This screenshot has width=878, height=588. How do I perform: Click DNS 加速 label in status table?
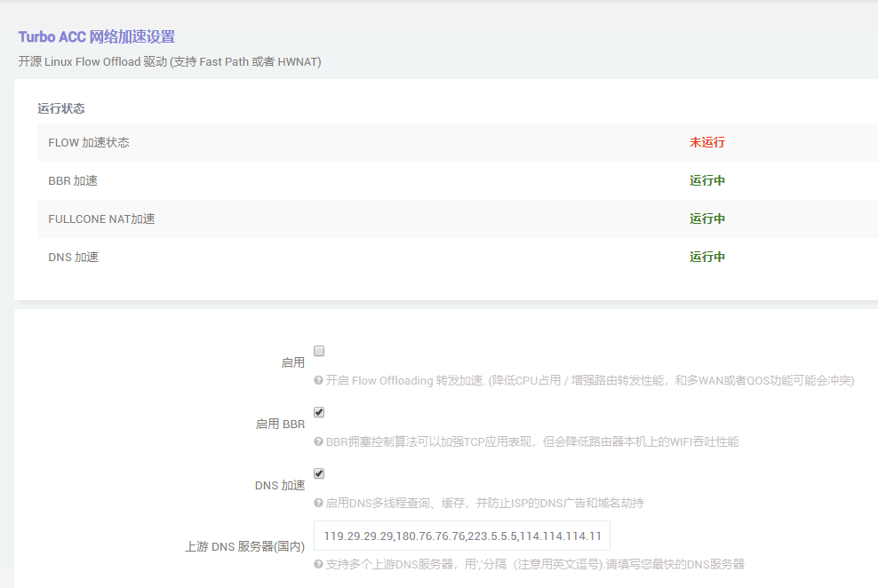pyautogui.click(x=74, y=257)
